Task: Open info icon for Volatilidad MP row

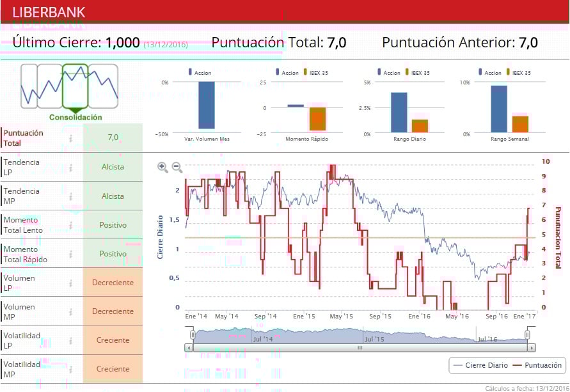Action: click(71, 369)
